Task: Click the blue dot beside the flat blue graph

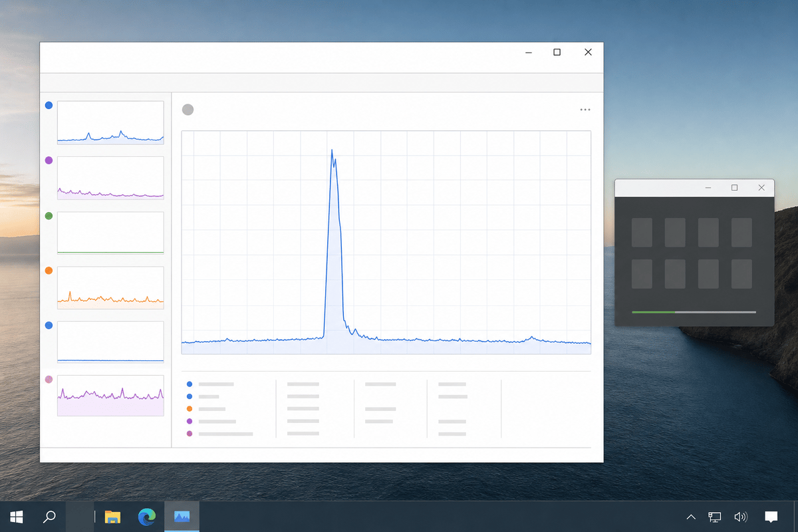Action: (x=49, y=325)
